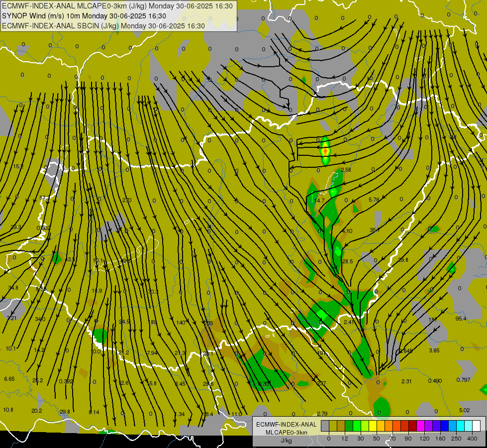Click the map value 0.490

point(435,381)
